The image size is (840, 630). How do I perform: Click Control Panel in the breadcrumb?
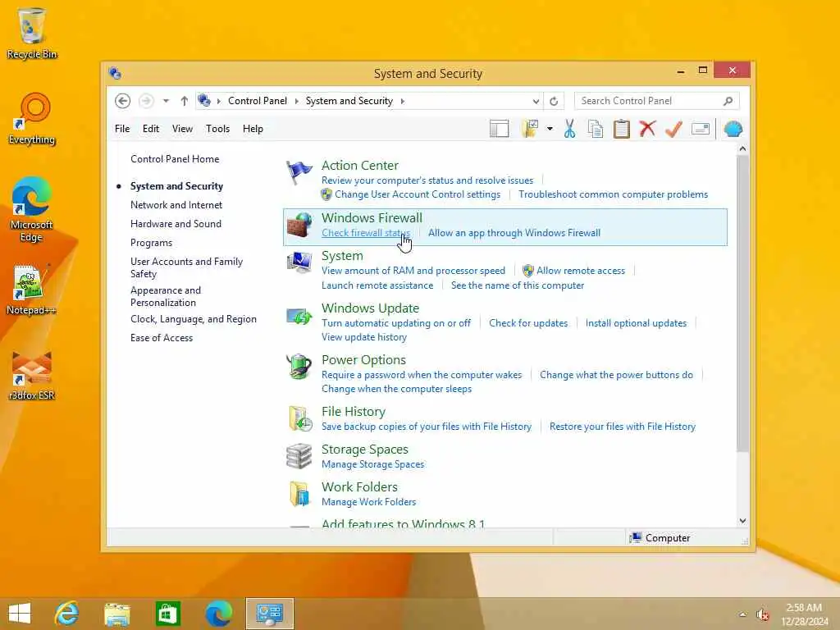click(257, 101)
